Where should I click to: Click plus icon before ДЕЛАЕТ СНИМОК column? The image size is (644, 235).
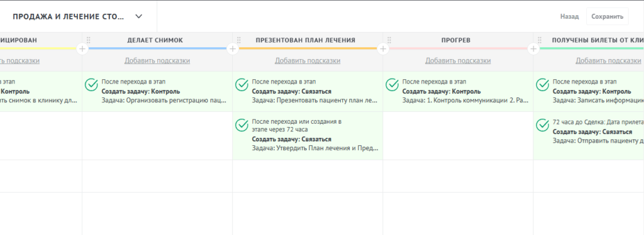click(82, 49)
